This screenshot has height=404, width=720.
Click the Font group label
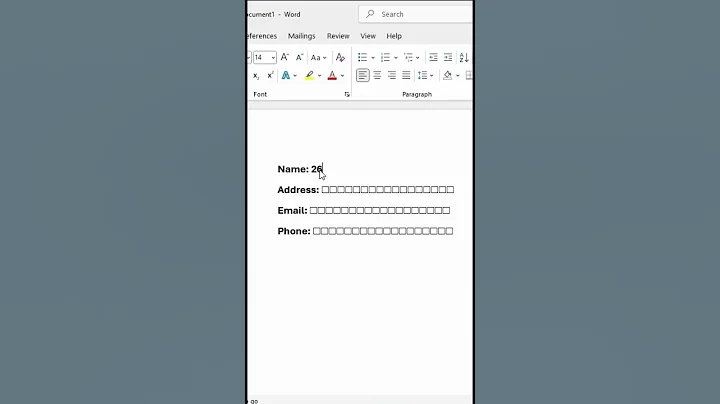(x=260, y=94)
